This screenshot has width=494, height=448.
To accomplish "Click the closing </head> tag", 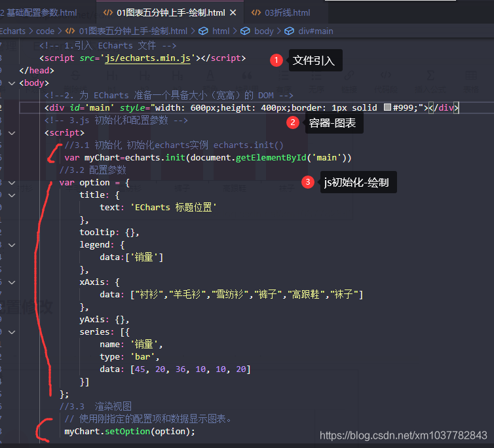I will pyautogui.click(x=37, y=71).
